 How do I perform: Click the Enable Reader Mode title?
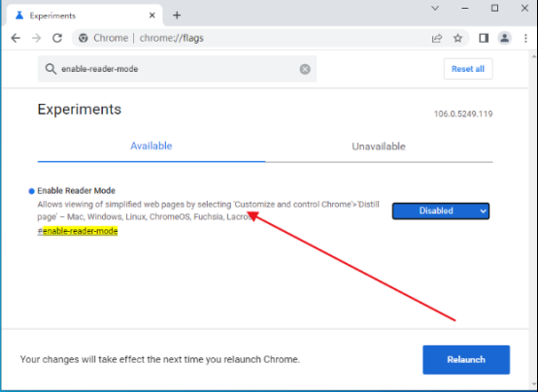tap(76, 191)
